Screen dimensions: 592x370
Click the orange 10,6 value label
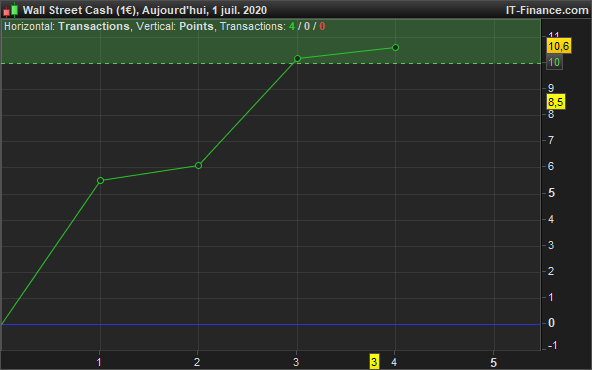[559, 46]
